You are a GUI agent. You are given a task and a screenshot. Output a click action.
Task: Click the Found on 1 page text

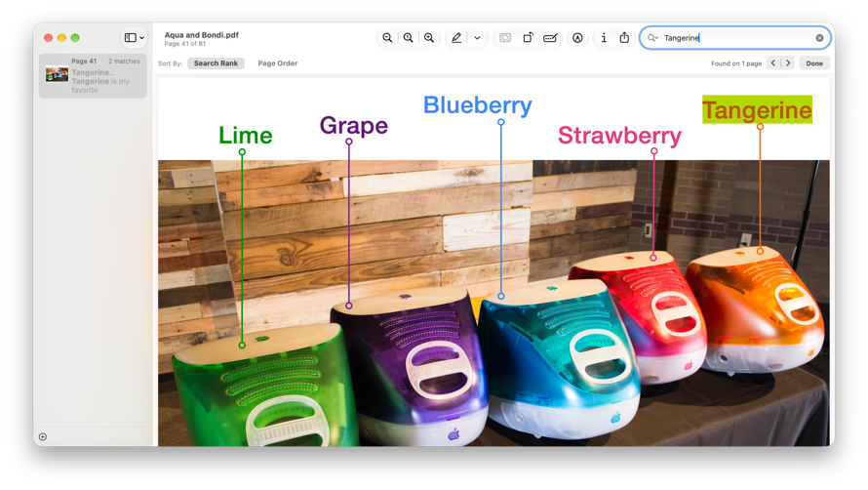point(736,63)
